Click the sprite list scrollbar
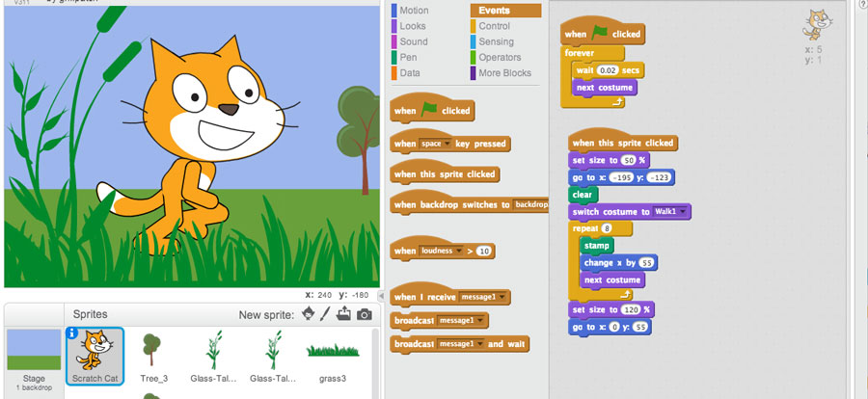The height and width of the screenshot is (399, 868). coord(375,362)
